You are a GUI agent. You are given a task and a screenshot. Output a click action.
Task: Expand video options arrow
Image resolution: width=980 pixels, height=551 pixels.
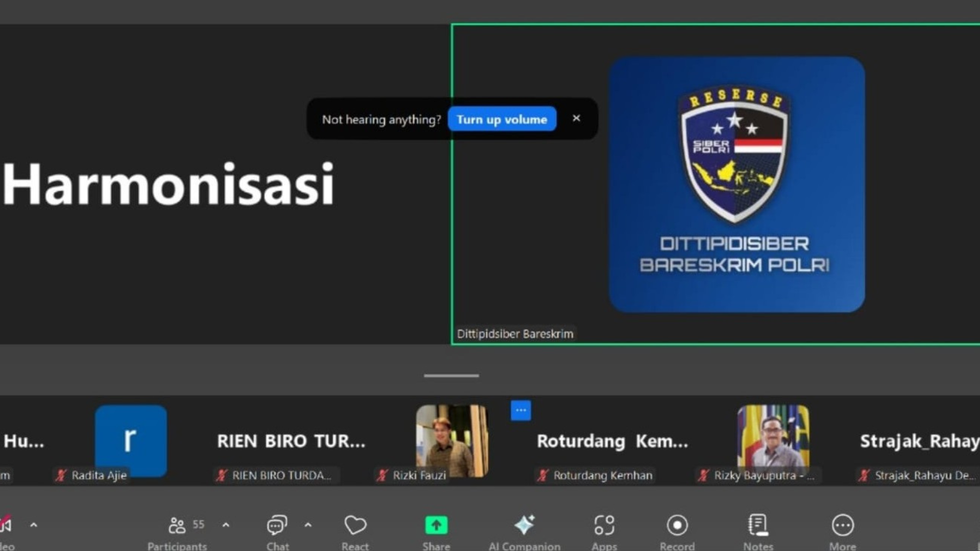tap(34, 524)
